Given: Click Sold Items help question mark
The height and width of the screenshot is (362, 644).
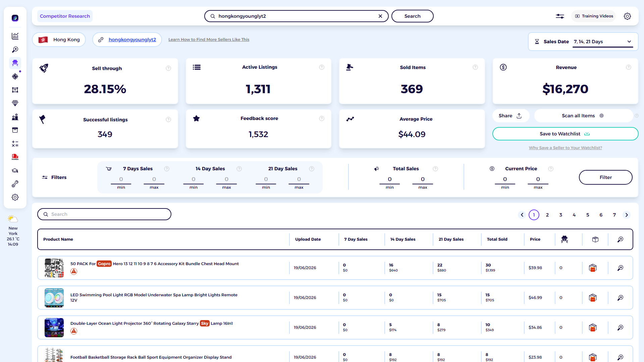Looking at the screenshot, I should [475, 67].
